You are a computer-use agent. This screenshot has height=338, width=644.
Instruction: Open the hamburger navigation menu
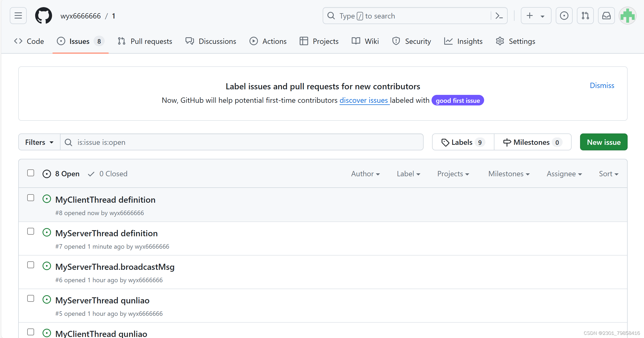[18, 16]
